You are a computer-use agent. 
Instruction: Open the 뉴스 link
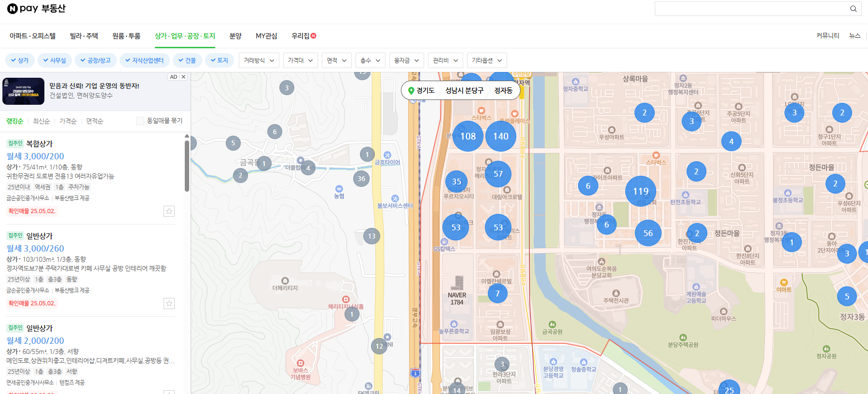[x=854, y=36]
